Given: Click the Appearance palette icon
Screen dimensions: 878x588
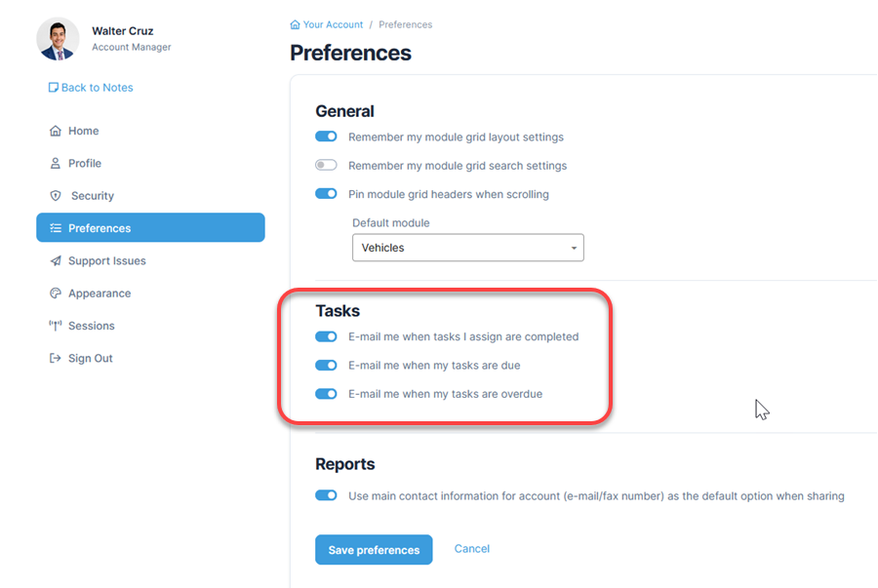Looking at the screenshot, I should pos(56,294).
